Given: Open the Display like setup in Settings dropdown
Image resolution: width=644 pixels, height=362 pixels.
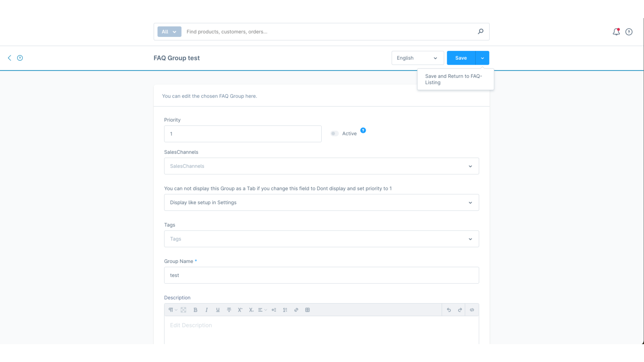Looking at the screenshot, I should 321,202.
